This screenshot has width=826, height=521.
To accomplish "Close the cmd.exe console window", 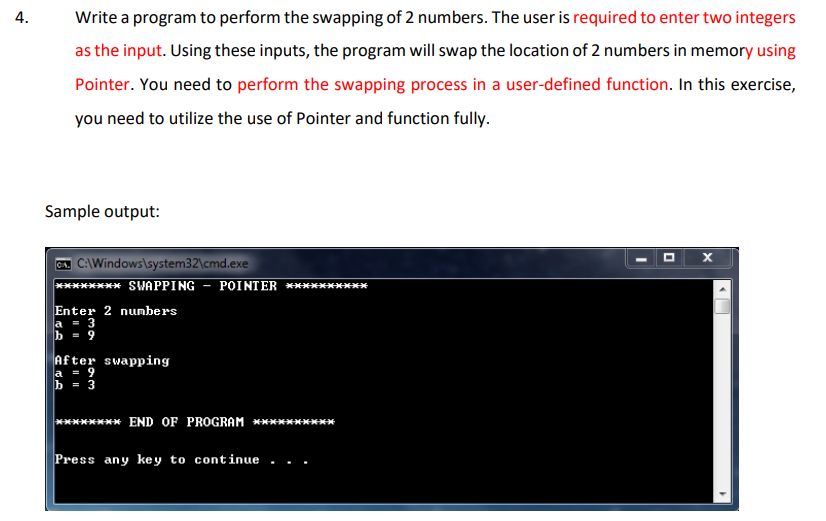I will (x=707, y=258).
